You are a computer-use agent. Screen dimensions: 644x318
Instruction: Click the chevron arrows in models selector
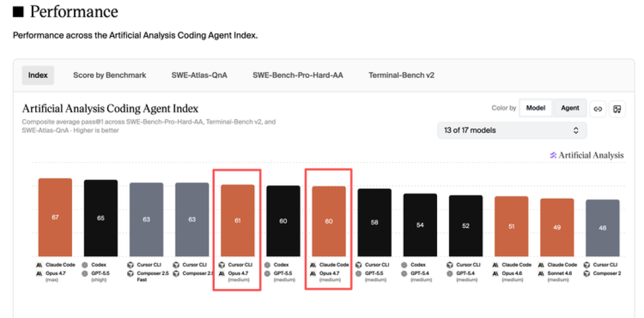[576, 130]
